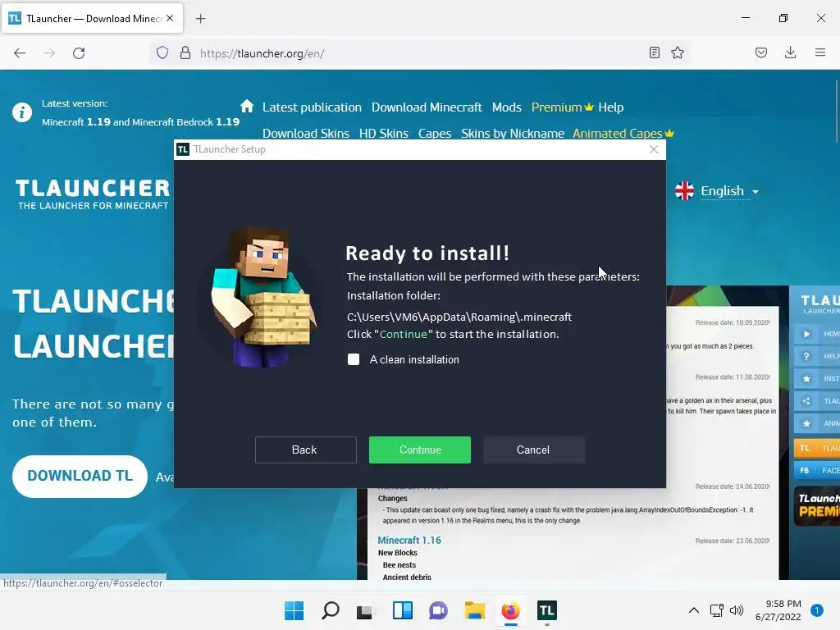
Task: Select the TLauncher — Download Minecraft tab
Action: point(92,18)
